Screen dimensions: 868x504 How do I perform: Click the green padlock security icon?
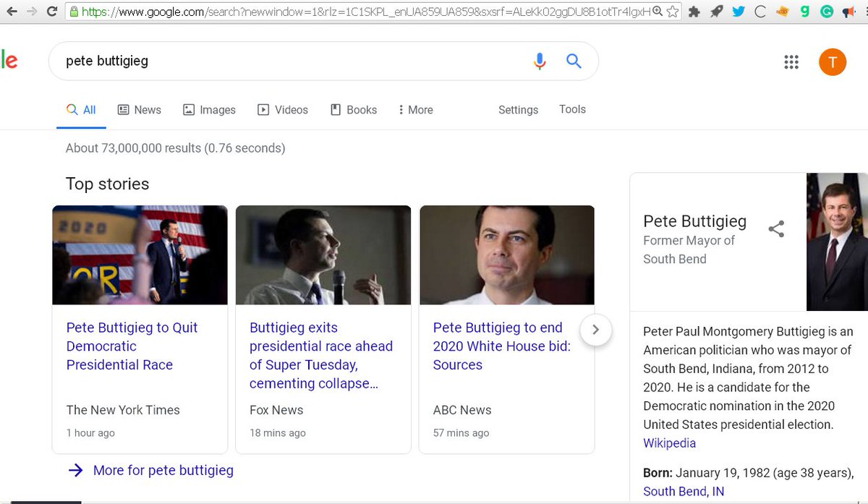click(x=73, y=12)
